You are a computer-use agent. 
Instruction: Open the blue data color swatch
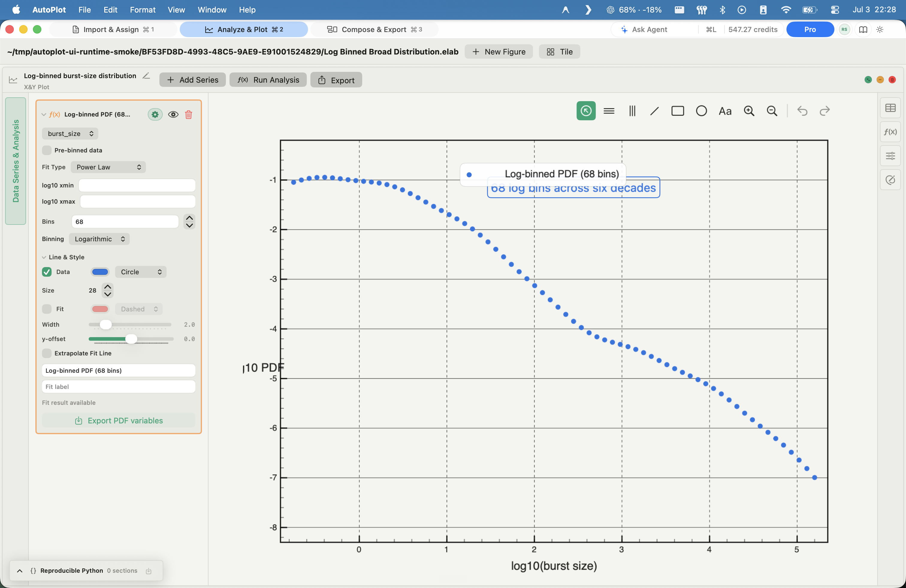click(x=100, y=272)
